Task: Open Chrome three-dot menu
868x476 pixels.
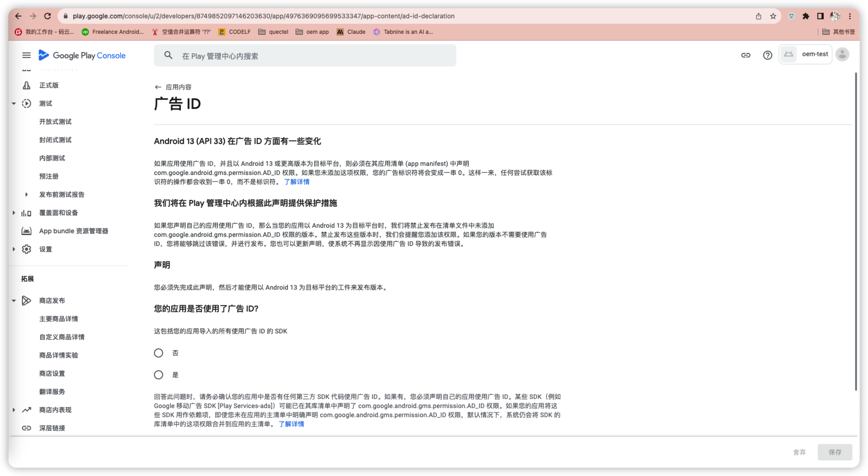Action: click(x=850, y=16)
